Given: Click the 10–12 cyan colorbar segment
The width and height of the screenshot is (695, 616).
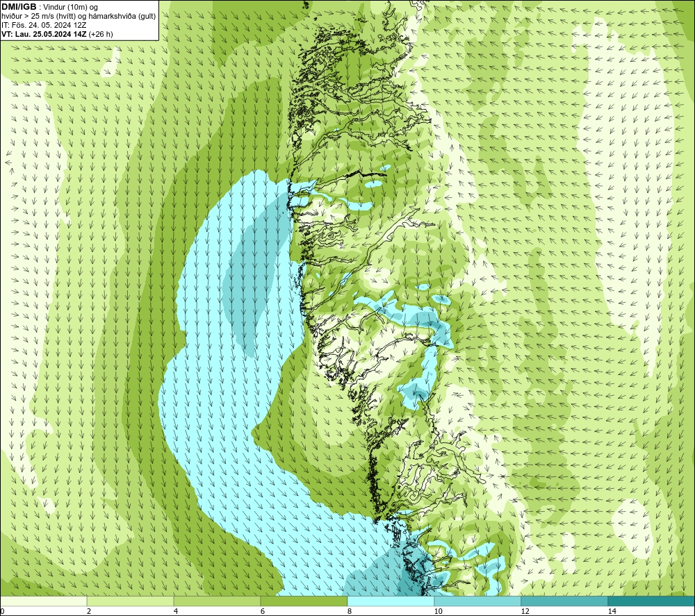Looking at the screenshot, I should [478, 601].
